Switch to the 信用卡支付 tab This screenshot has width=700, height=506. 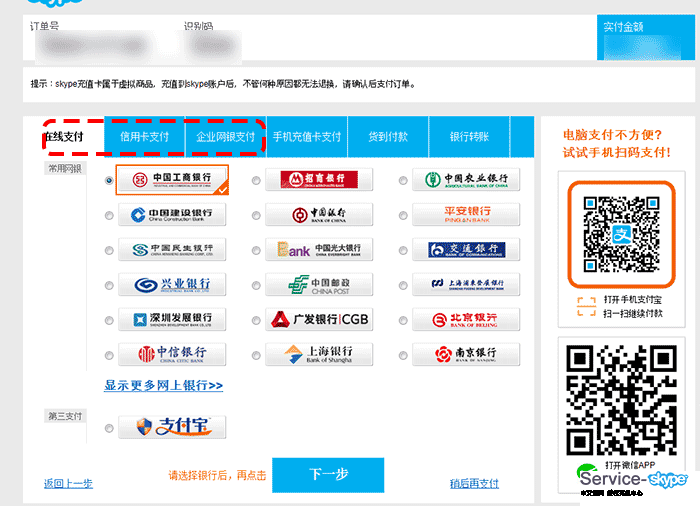pos(145,137)
